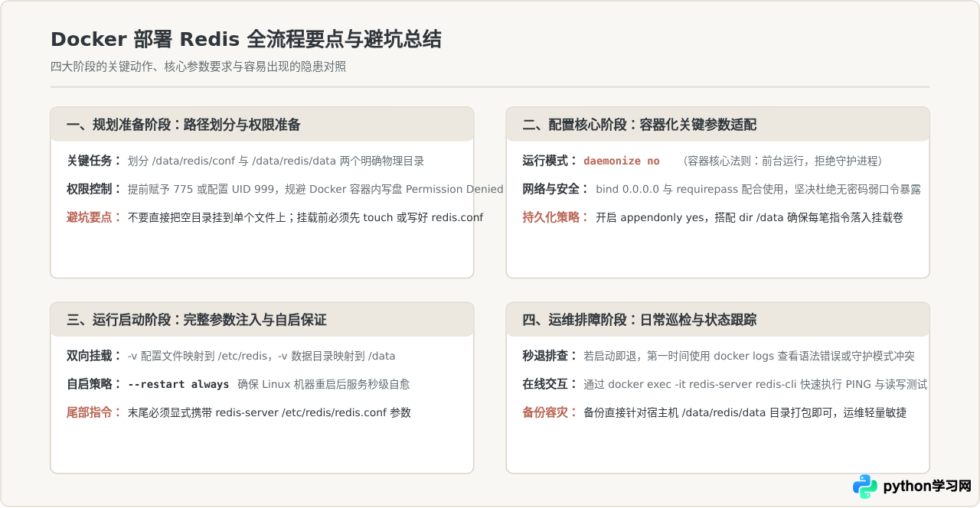Click the red "尾部指令：" label
The height and width of the screenshot is (508, 980).
pos(94,412)
